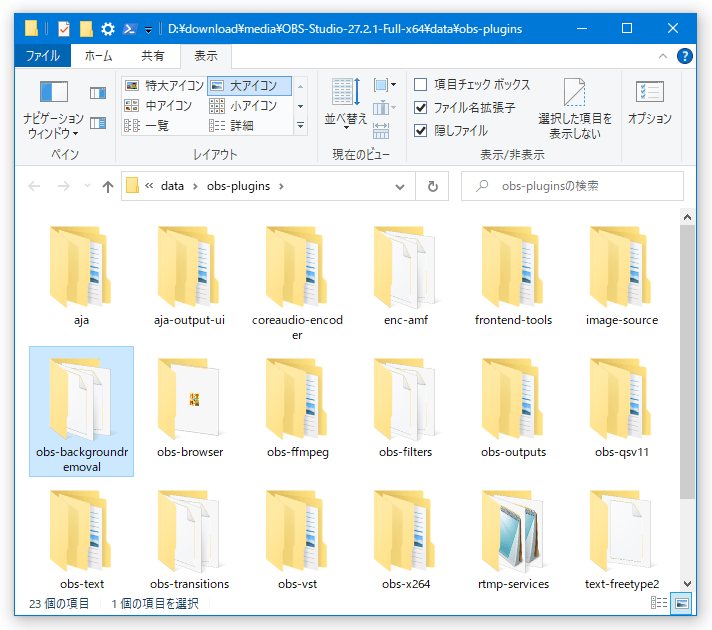Open the ファイル tab

pos(43,55)
